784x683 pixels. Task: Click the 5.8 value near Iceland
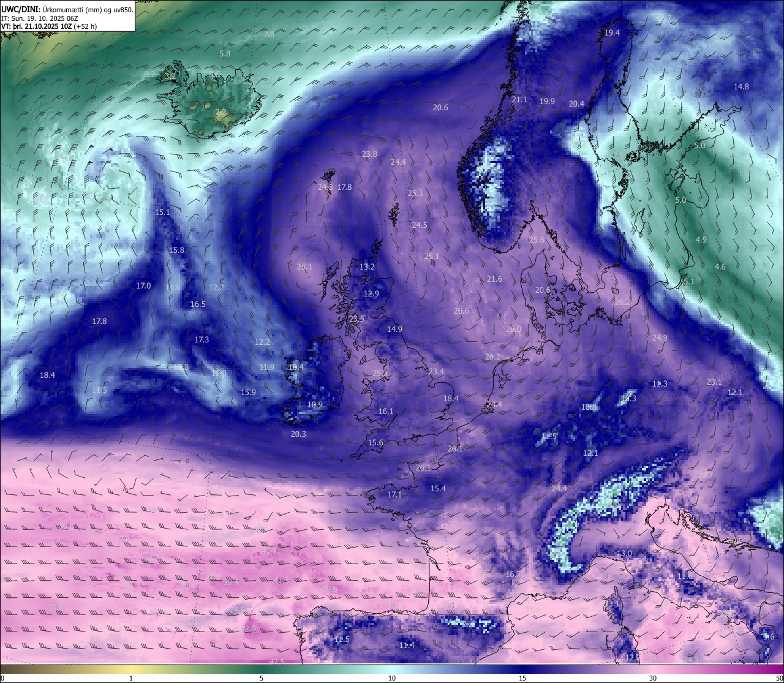click(x=225, y=54)
